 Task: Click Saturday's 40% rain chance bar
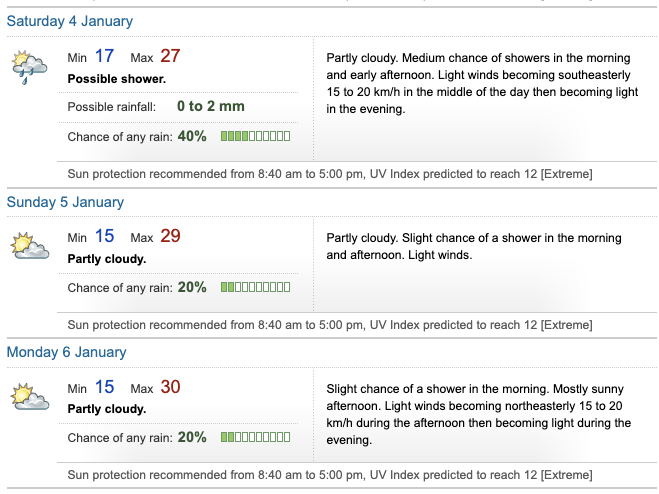(255, 136)
